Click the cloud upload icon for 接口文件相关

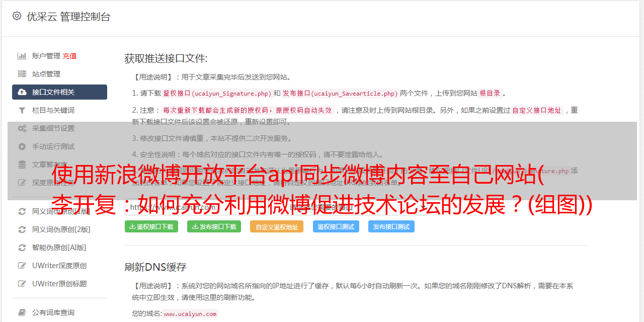coord(22,92)
